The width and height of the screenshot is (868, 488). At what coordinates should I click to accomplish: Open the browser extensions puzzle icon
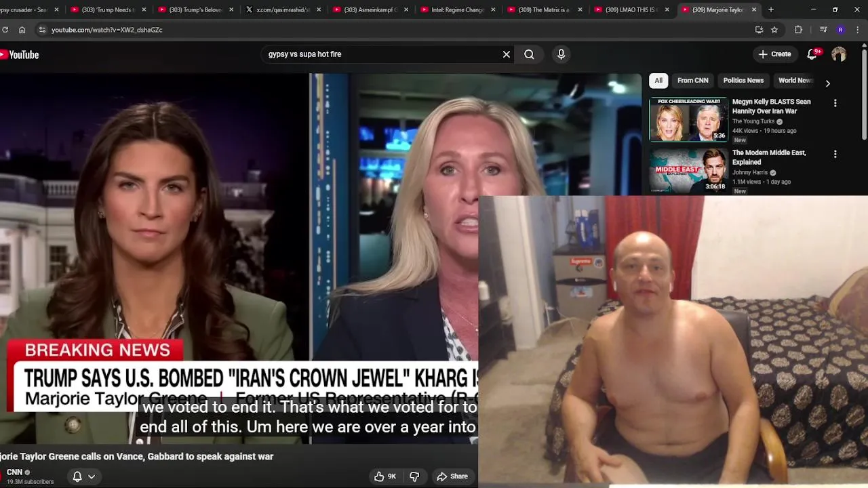798,30
